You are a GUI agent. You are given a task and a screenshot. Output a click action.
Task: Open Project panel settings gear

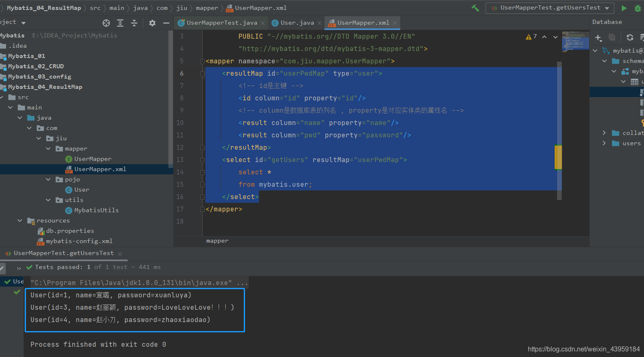click(x=152, y=23)
